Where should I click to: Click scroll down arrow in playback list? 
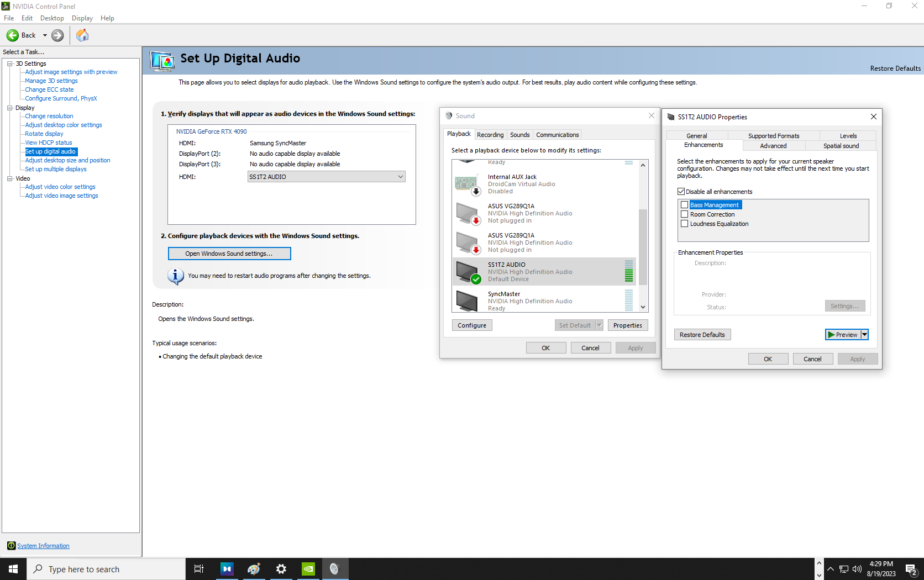click(643, 307)
